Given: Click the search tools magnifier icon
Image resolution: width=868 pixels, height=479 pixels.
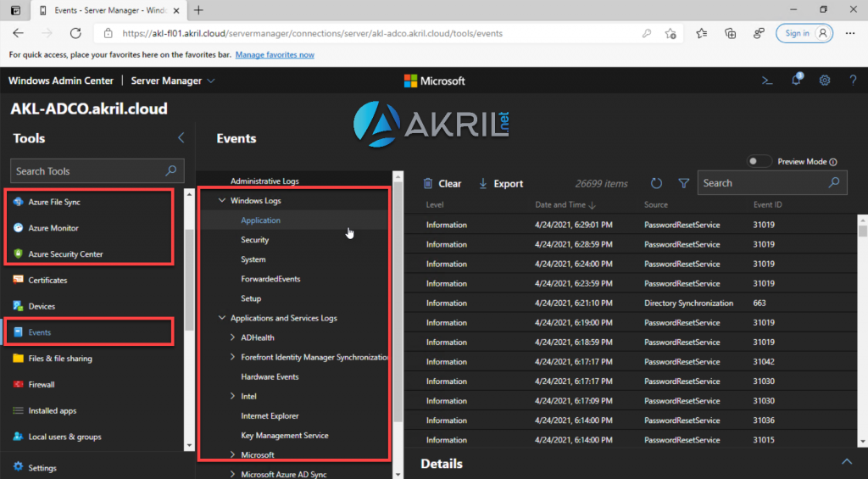Looking at the screenshot, I should [x=171, y=170].
